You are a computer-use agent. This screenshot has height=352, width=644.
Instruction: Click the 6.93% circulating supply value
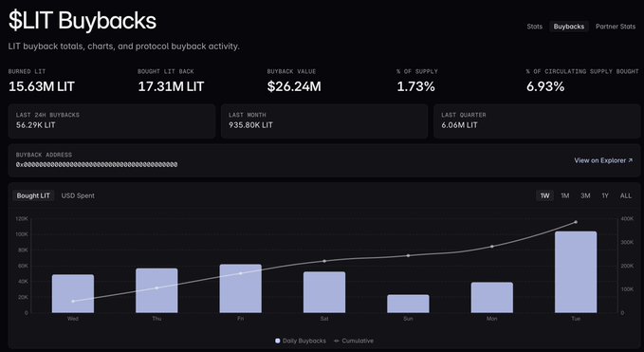click(x=545, y=86)
